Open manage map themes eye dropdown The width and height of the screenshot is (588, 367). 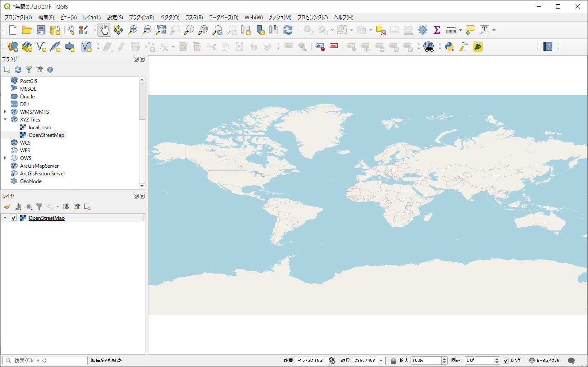tap(29, 207)
